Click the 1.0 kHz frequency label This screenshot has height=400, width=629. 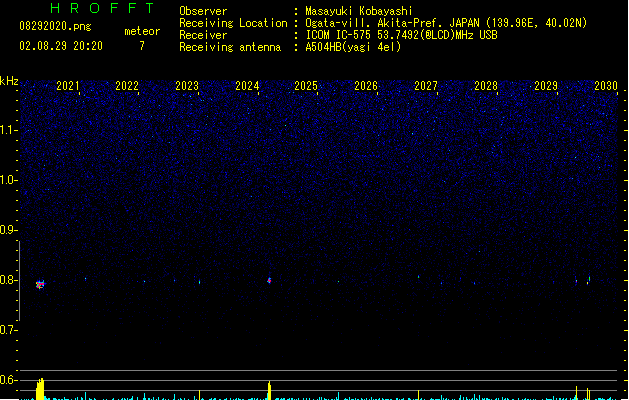[x=9, y=180]
